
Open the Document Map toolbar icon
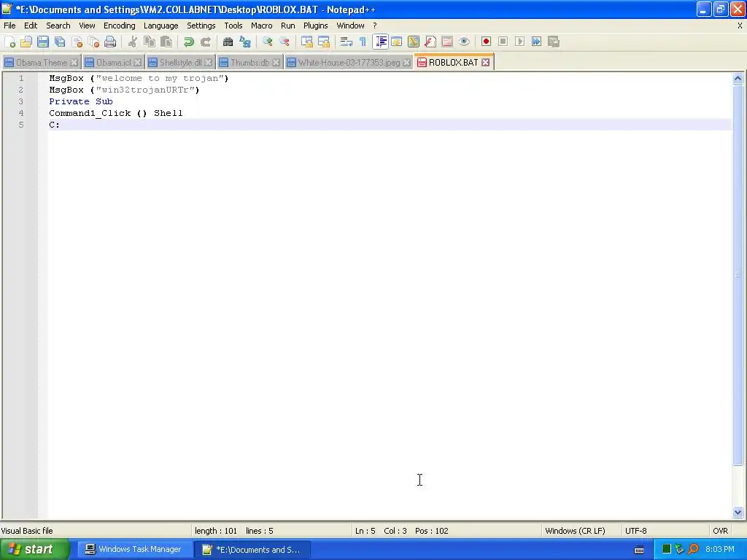pos(414,42)
